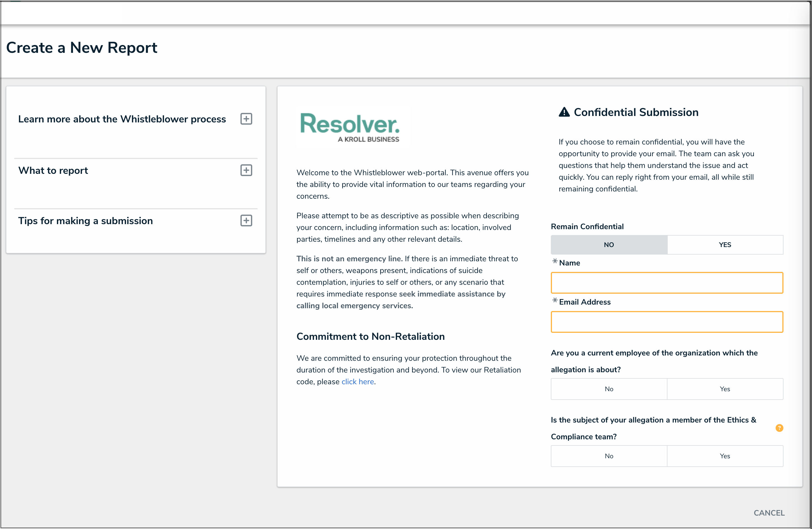Image resolution: width=812 pixels, height=529 pixels.
Task: Open 'Tips for making a submission' heading
Action: click(x=85, y=221)
